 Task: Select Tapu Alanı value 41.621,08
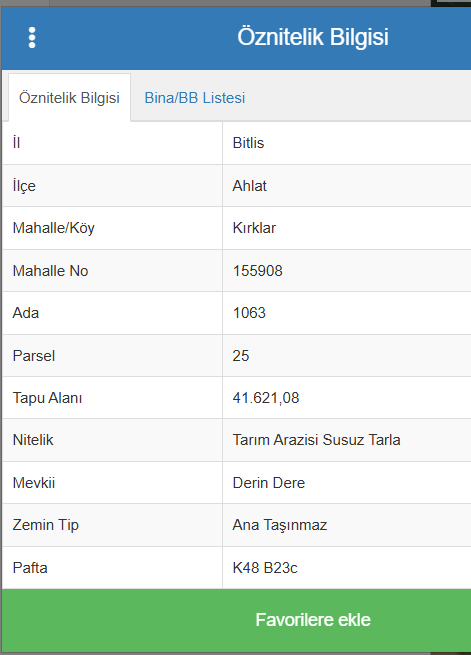point(266,398)
